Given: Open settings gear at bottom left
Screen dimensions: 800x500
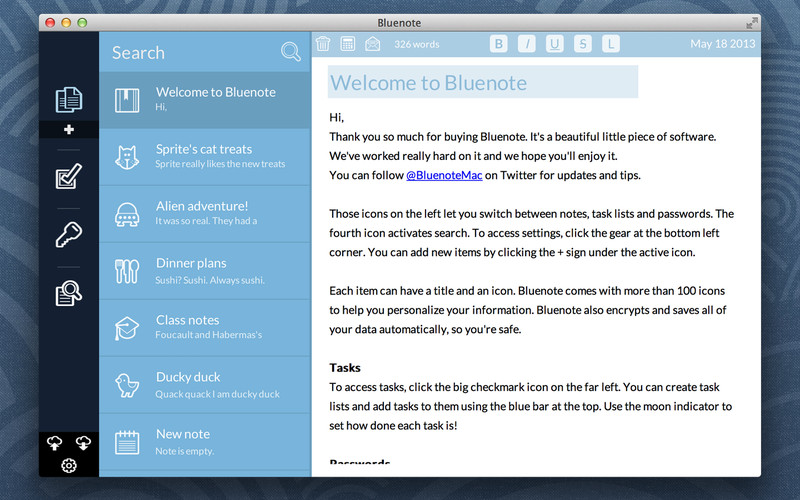Looking at the screenshot, I should [69, 465].
